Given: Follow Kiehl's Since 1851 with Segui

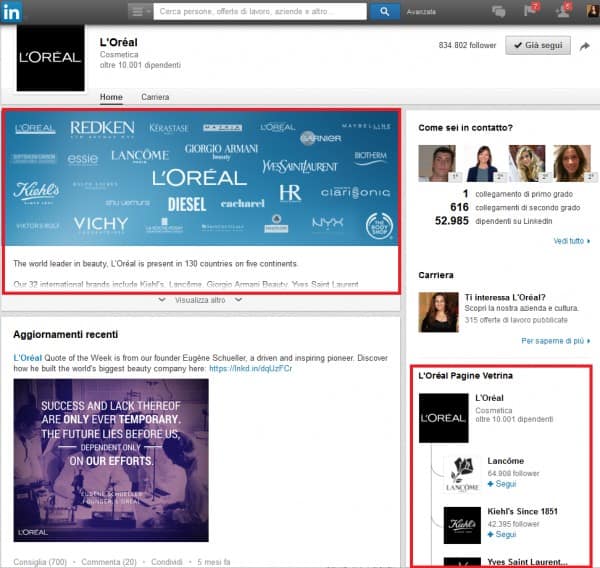Looking at the screenshot, I should tap(502, 534).
